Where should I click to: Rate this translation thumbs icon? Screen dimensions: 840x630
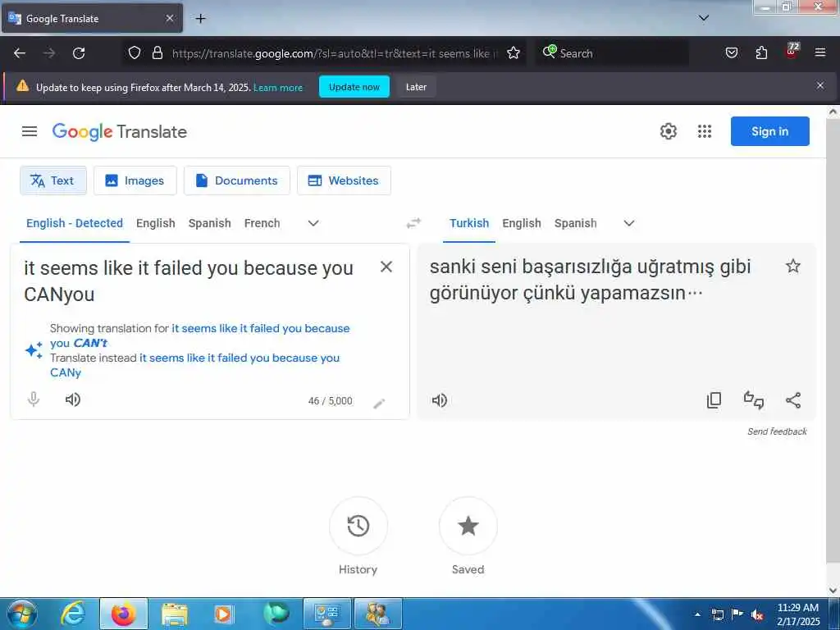tap(754, 400)
